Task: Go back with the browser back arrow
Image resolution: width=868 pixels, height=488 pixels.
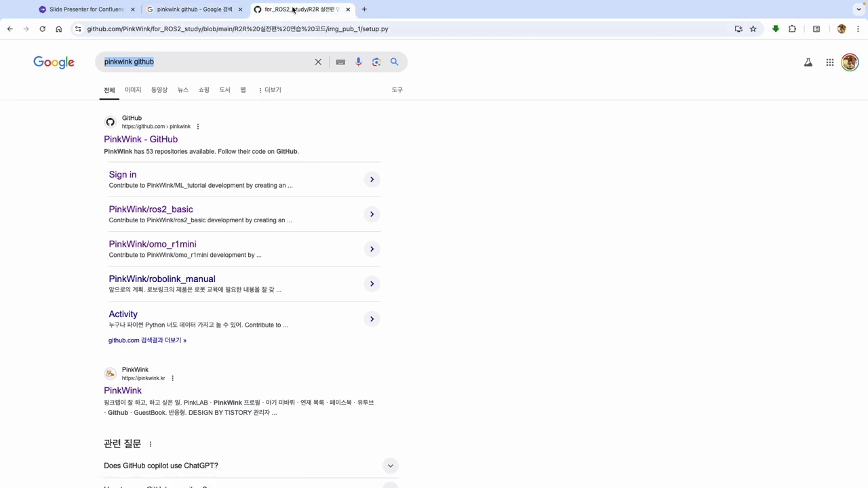Action: [x=10, y=29]
